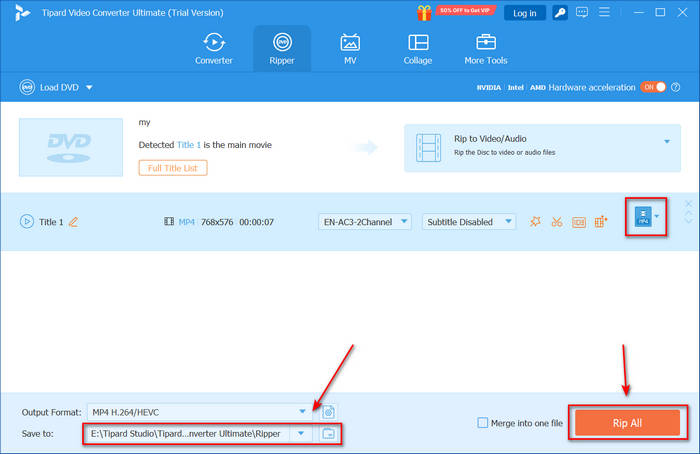Open the Ripper tab
The image size is (700, 454).
click(282, 49)
